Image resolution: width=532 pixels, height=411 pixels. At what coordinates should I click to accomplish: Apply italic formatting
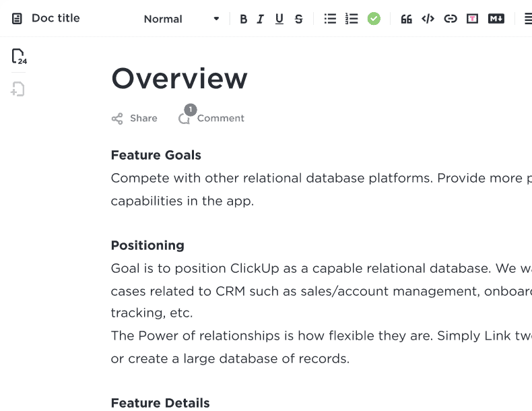click(x=260, y=19)
